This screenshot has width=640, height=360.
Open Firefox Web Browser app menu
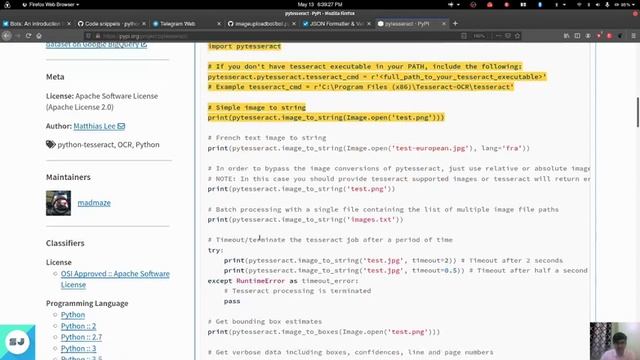[51, 4]
